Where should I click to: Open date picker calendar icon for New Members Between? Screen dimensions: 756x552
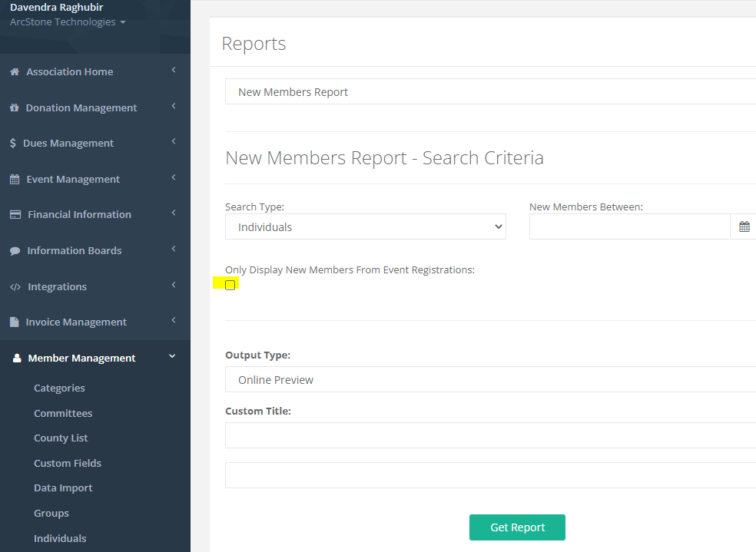744,226
